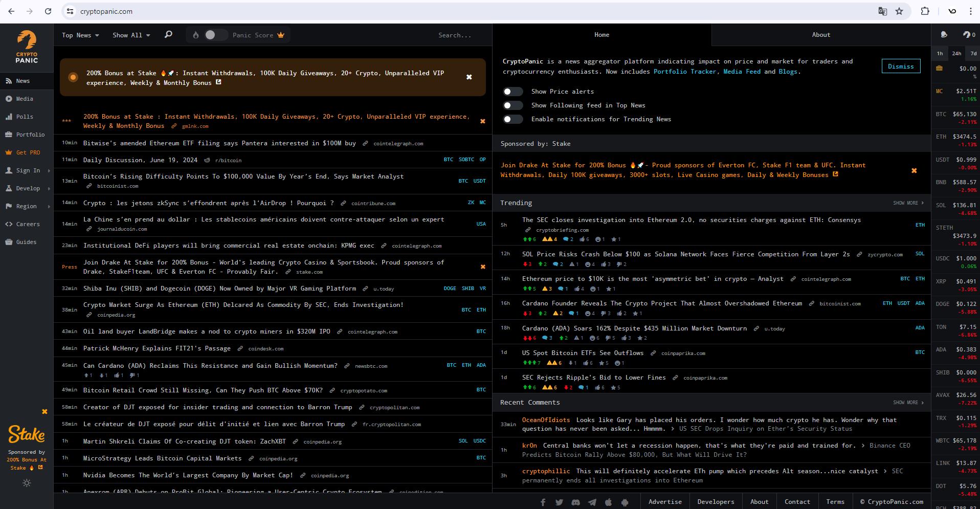980x509 pixels.
Task: Close the Sponsored by Stake panel ad
Action: click(914, 170)
